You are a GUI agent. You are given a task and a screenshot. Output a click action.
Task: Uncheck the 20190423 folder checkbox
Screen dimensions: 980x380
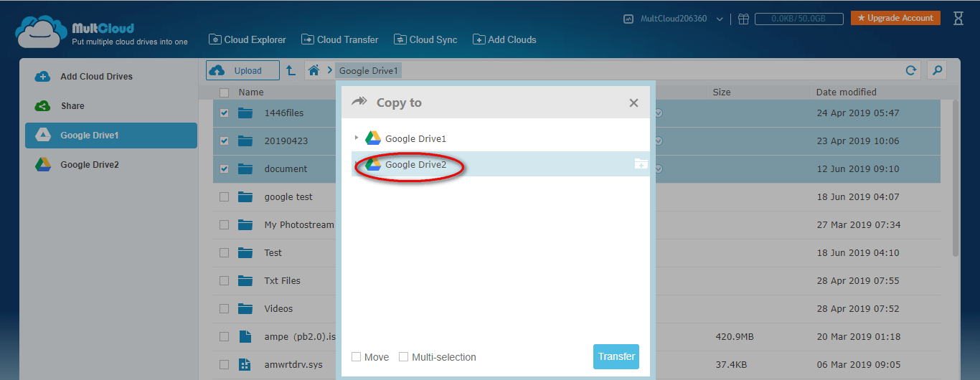224,141
